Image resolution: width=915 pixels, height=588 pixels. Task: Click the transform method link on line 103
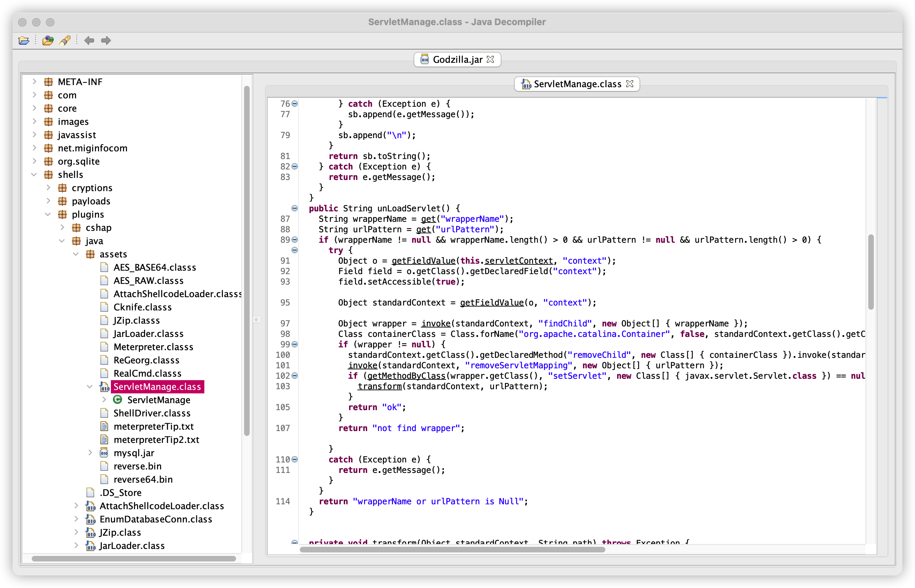coord(379,386)
